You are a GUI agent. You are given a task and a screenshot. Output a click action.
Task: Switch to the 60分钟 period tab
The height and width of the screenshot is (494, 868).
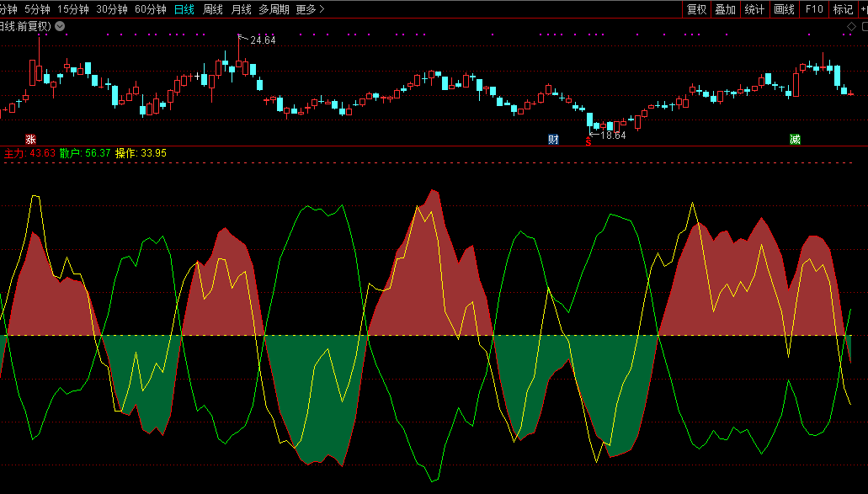point(151,9)
